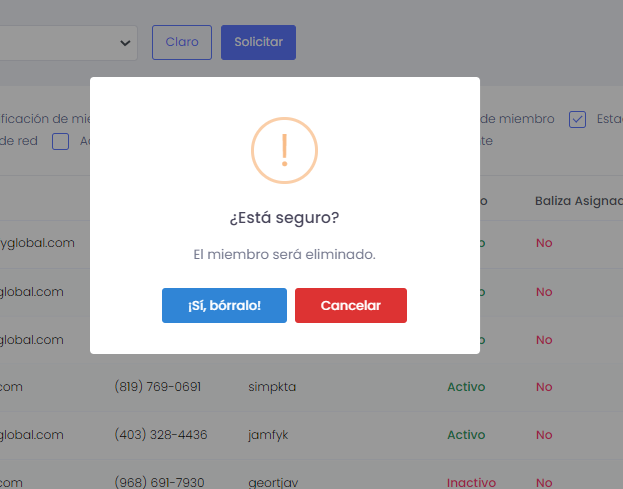The height and width of the screenshot is (489, 623).
Task: Click Activo status in the jamfyk row
Action: point(466,435)
